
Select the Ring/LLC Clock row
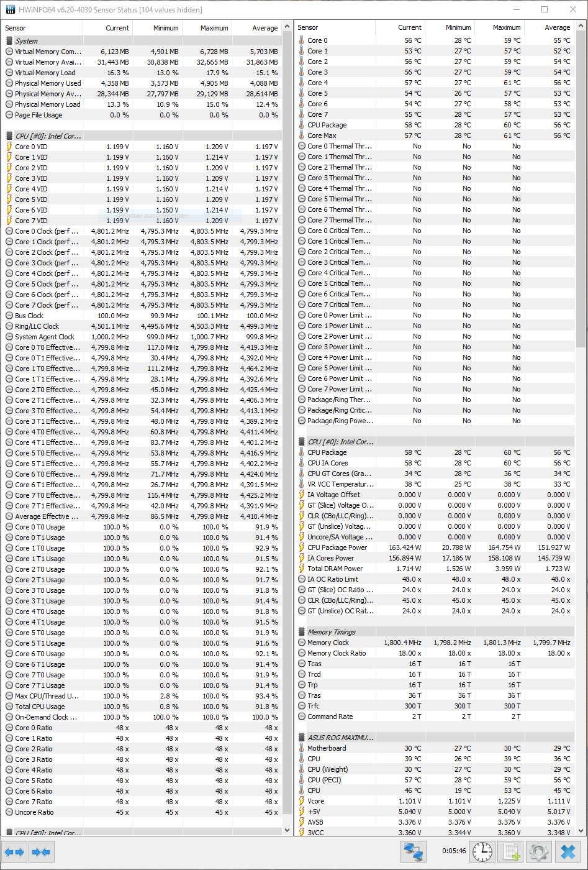click(142, 326)
